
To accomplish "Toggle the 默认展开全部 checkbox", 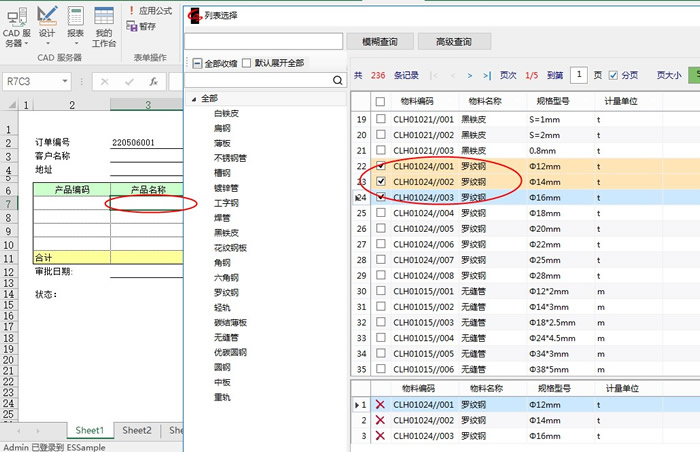I will (247, 63).
